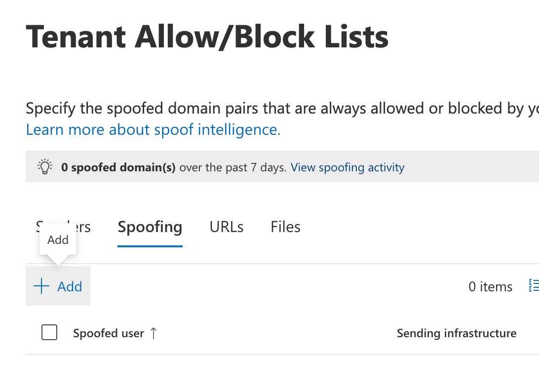539x392 pixels.
Task: Click the Sending infrastructure column header
Action: coord(457,333)
